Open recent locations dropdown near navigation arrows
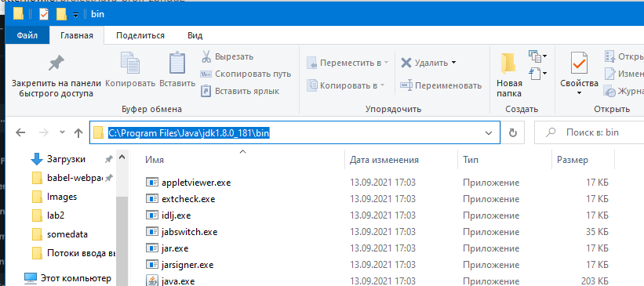Image resolution: width=644 pixels, height=286 pixels. pos(62,132)
